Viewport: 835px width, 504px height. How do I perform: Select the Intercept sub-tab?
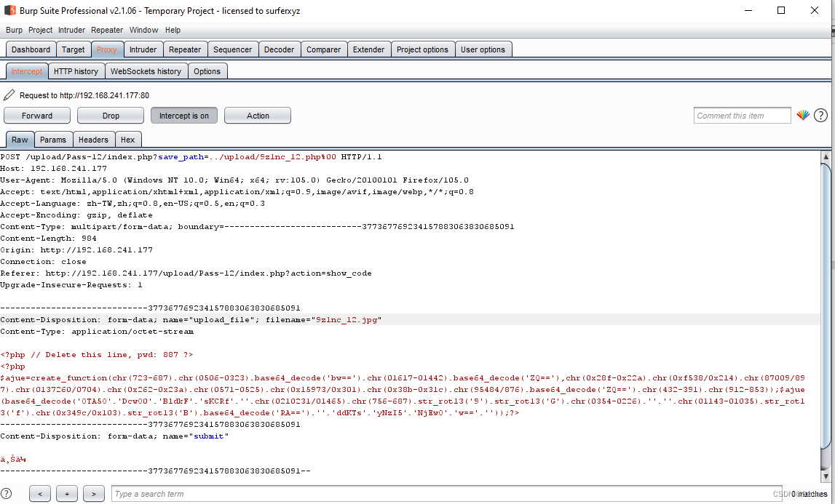[x=27, y=71]
